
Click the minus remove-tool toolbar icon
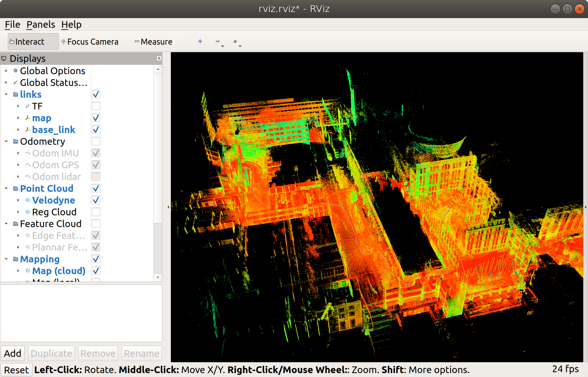218,42
